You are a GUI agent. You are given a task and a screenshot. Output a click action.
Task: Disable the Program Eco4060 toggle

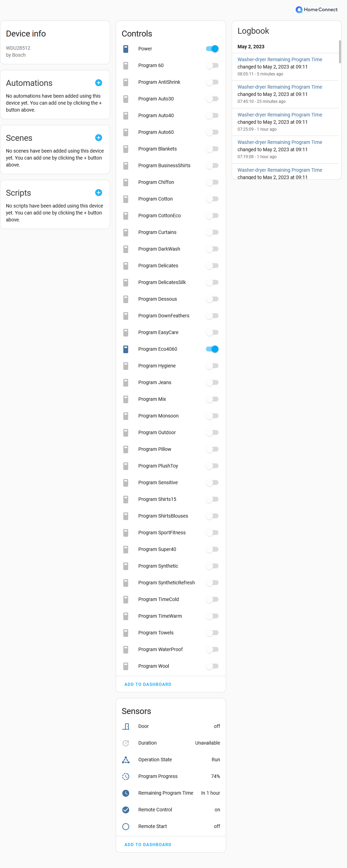(x=212, y=349)
